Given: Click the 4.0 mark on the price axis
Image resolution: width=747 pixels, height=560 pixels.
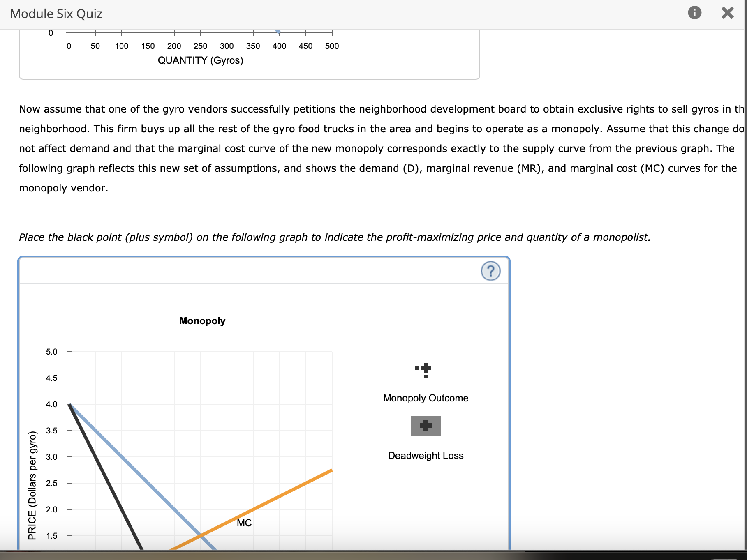Looking at the screenshot, I should tap(51, 404).
